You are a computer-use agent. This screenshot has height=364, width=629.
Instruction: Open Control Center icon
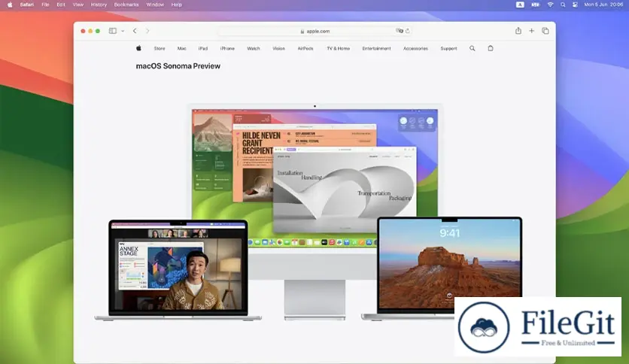tap(575, 5)
